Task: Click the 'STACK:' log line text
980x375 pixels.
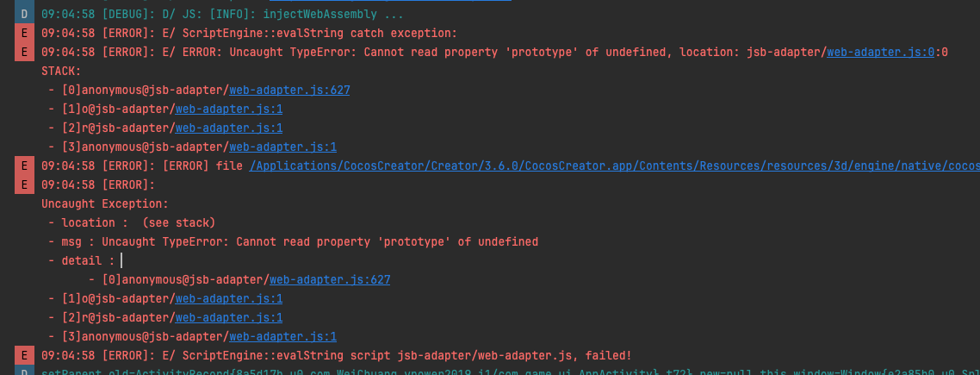Action: pyautogui.click(x=61, y=71)
